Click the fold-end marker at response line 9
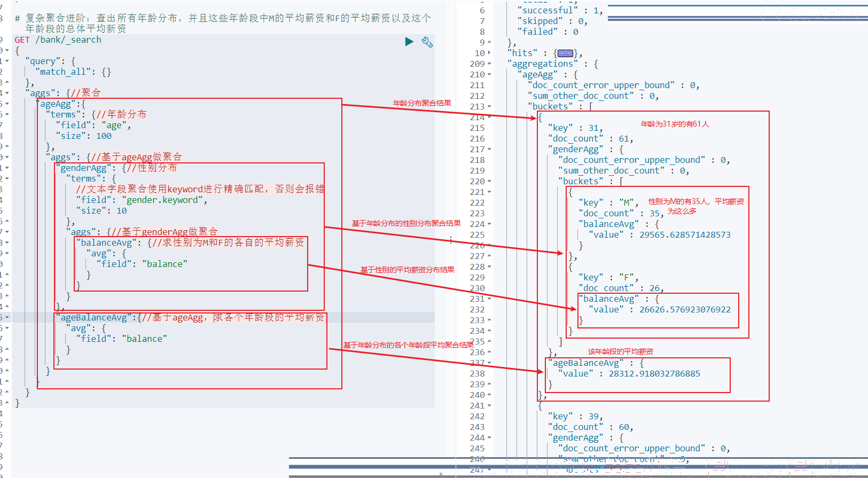The width and height of the screenshot is (868, 478). (x=490, y=42)
